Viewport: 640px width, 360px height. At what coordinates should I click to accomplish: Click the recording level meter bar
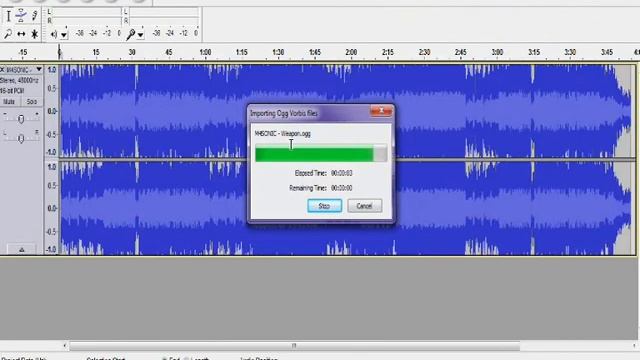coord(164,16)
